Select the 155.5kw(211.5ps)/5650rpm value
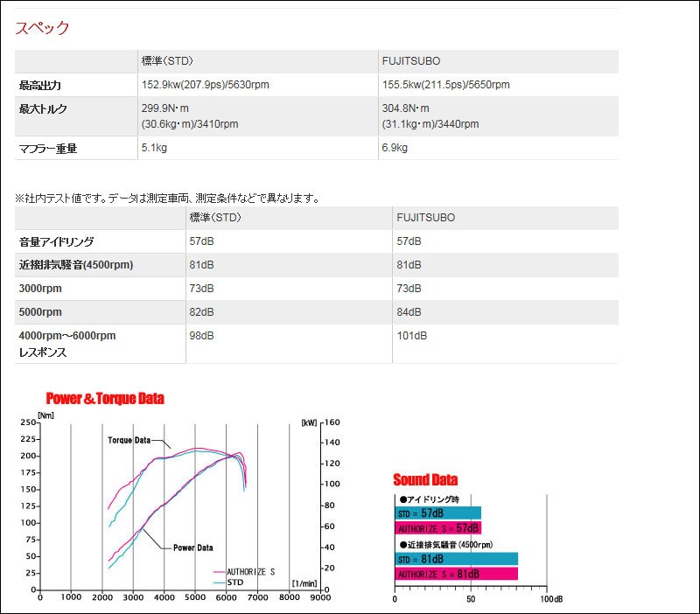This screenshot has width=700, height=614. (445, 85)
